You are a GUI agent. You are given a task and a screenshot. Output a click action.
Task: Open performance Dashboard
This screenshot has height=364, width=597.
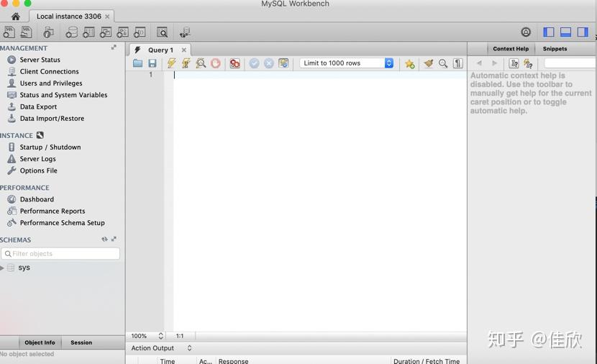pos(37,199)
